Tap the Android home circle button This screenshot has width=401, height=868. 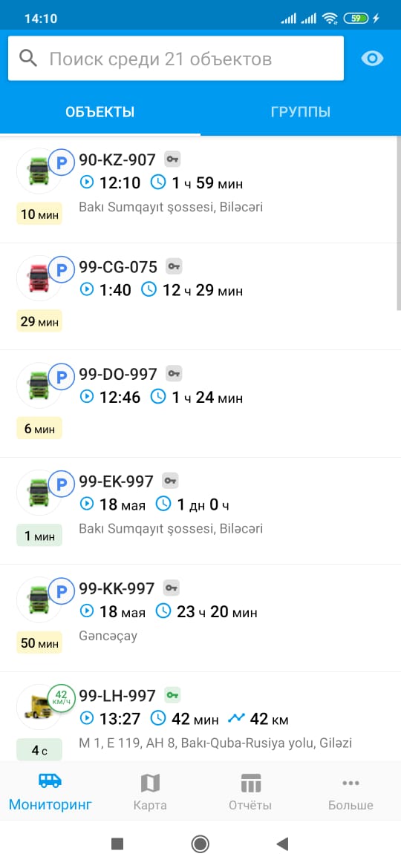coord(200,844)
